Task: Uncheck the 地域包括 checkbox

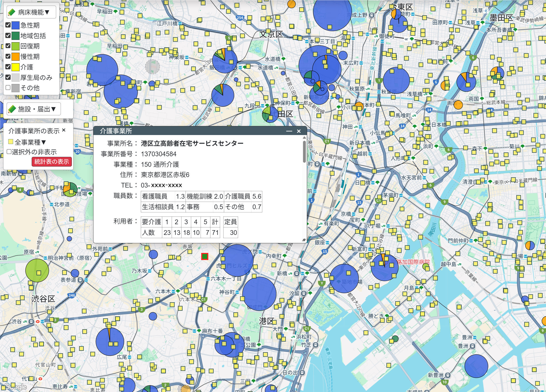Action: pos(8,35)
